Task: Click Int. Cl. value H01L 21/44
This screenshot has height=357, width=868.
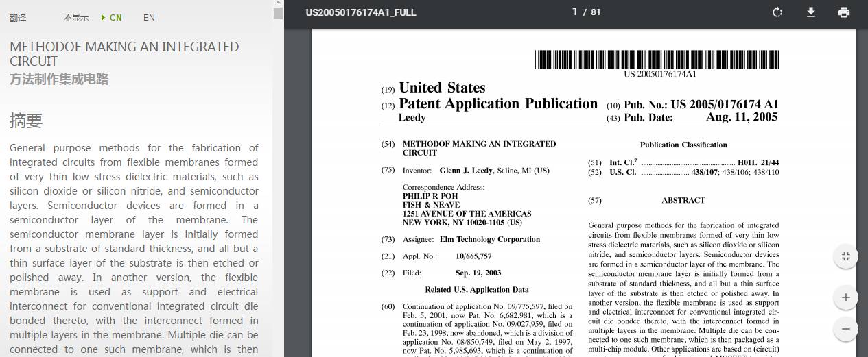Action: pos(758,162)
